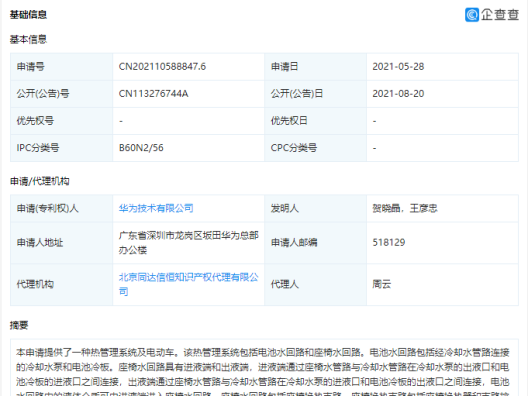Click the 优先权号 label cell
Image resolution: width=528 pixels, height=396 pixels.
(62, 121)
